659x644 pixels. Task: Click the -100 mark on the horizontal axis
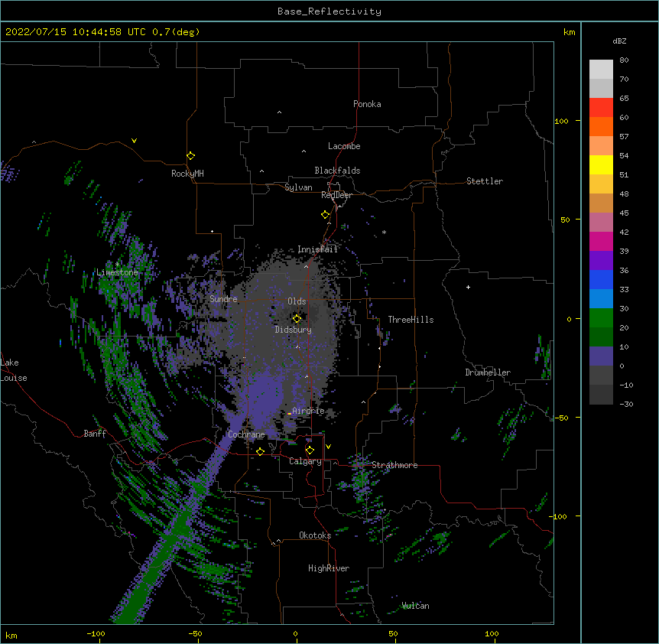pyautogui.click(x=96, y=633)
